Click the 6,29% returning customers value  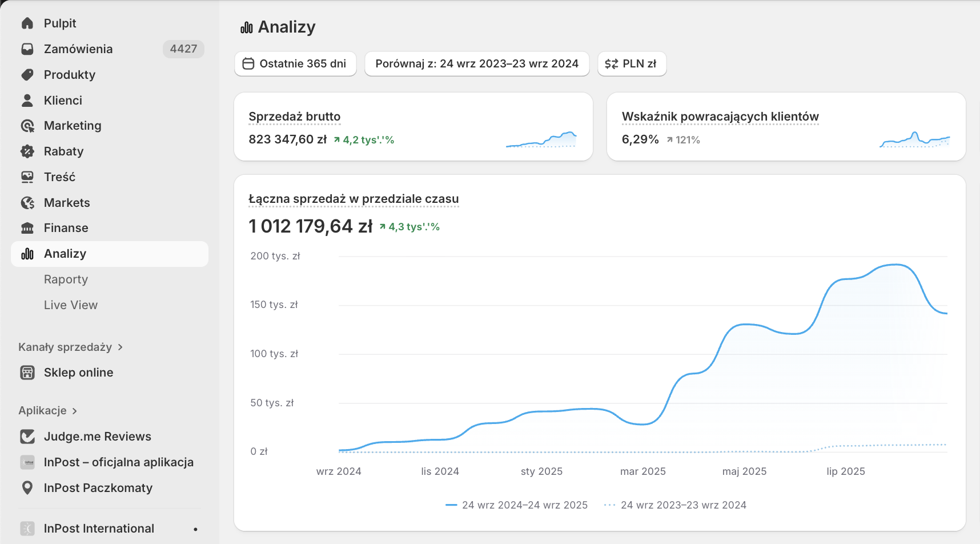[640, 139]
